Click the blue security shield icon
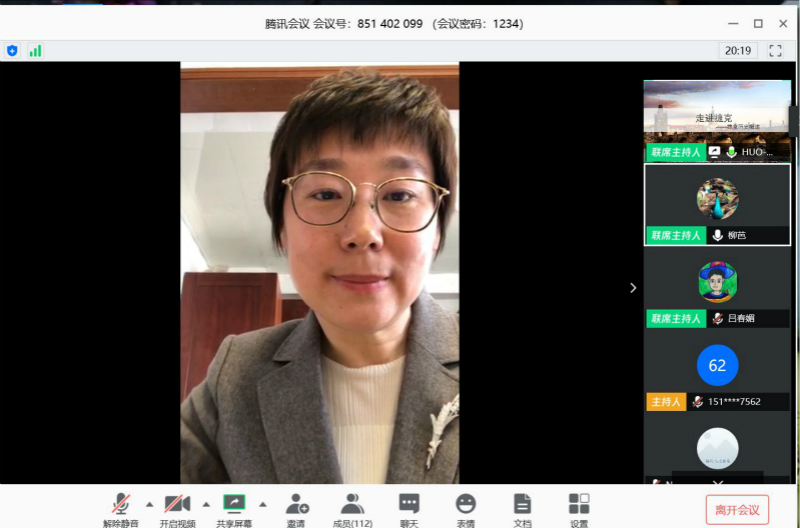The width and height of the screenshot is (800, 528). tap(12, 50)
